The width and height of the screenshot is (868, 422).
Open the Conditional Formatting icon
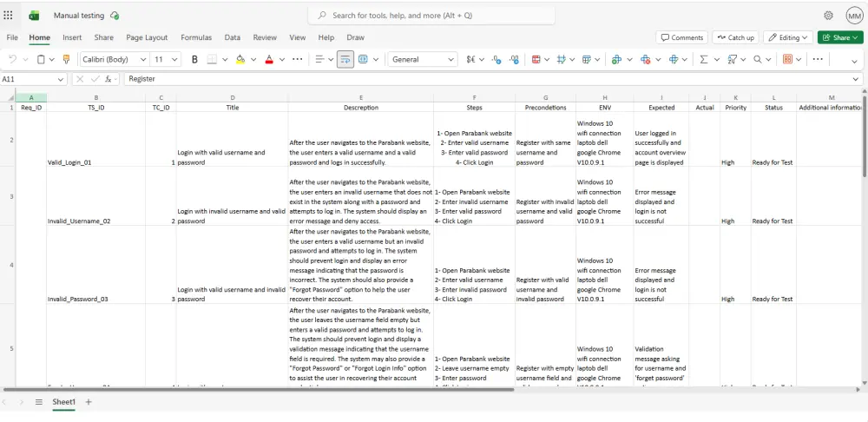[536, 59]
